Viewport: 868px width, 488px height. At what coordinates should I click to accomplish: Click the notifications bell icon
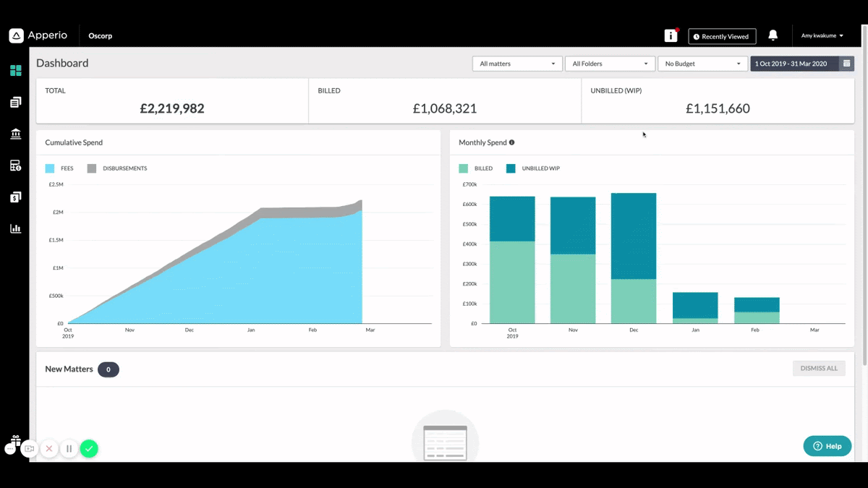[773, 35]
